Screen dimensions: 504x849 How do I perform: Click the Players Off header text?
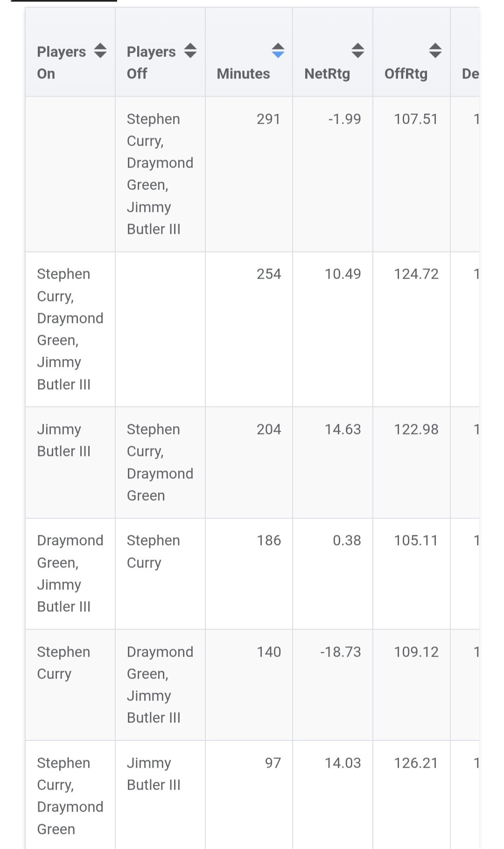click(151, 63)
